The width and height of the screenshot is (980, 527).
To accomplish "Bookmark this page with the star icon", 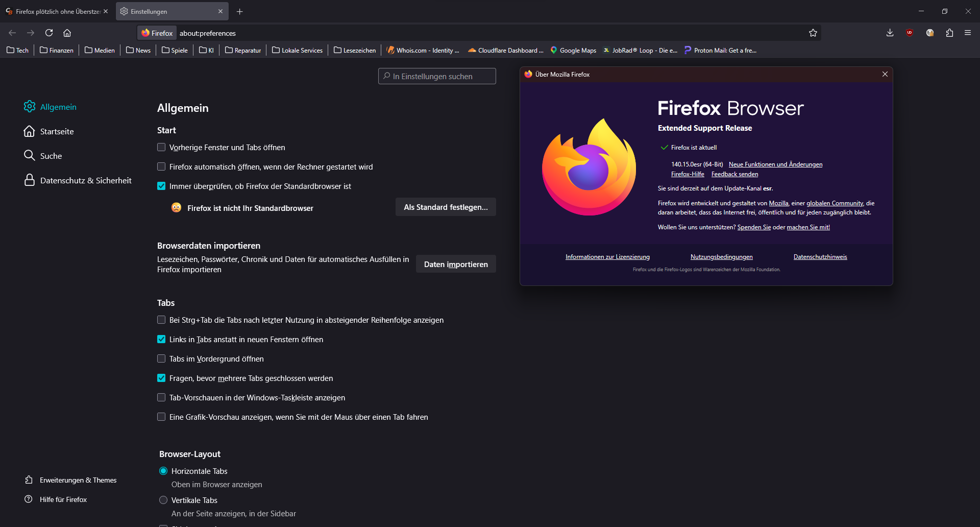I will 813,33.
